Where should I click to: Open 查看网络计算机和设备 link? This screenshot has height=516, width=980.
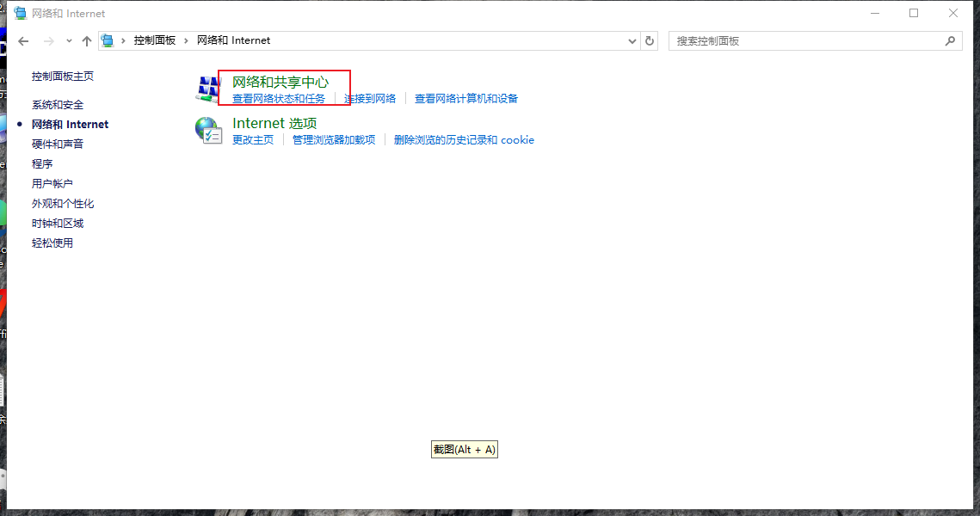[x=466, y=99]
